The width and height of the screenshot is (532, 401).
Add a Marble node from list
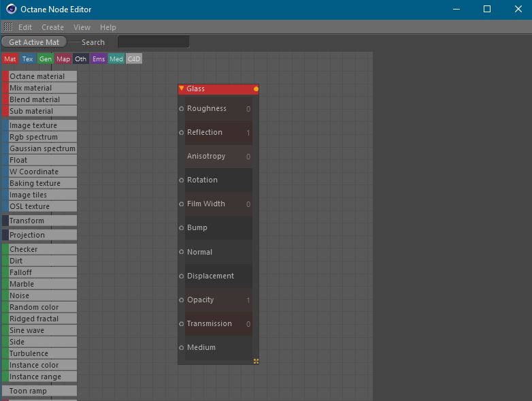39,284
